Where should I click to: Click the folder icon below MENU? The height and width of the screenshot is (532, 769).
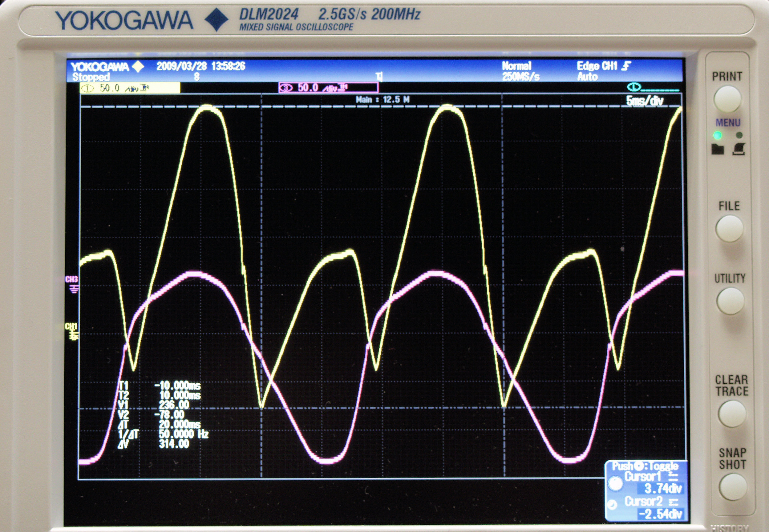coord(718,149)
